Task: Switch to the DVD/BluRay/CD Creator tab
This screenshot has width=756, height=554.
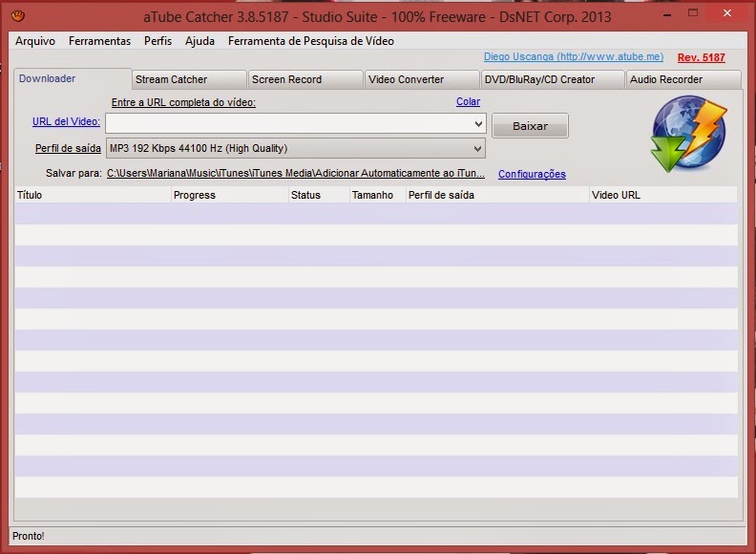Action: coord(553,79)
